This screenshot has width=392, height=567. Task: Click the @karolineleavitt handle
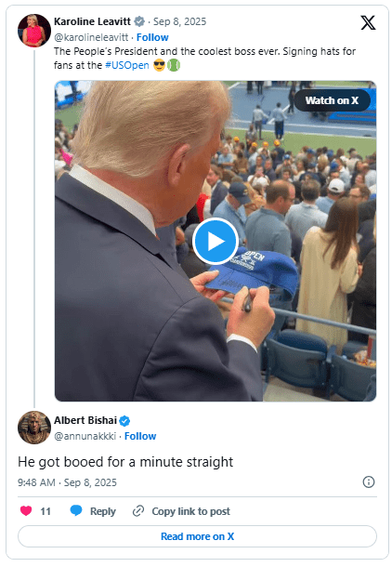(91, 37)
